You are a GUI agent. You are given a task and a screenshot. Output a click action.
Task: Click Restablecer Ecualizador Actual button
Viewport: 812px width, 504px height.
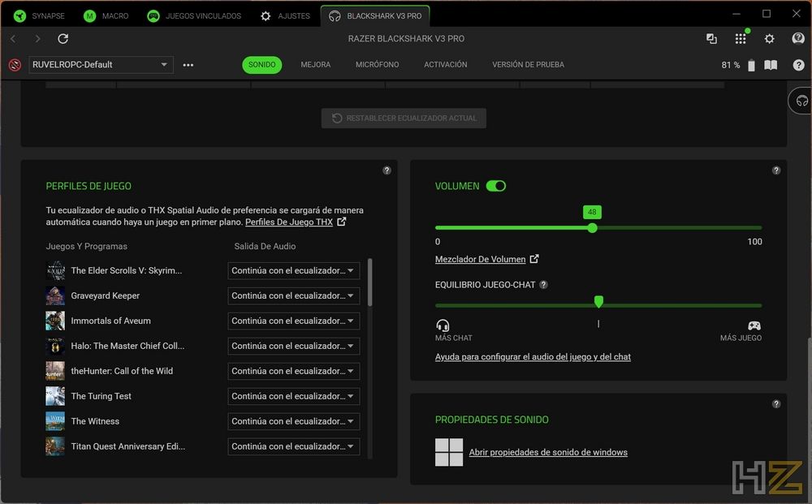pyautogui.click(x=404, y=118)
